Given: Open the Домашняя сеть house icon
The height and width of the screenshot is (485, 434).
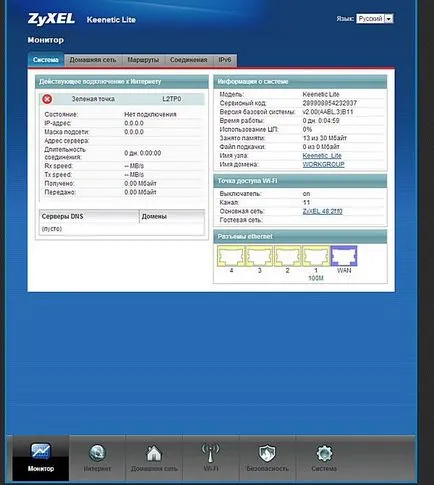Looking at the screenshot, I should click(x=154, y=453).
